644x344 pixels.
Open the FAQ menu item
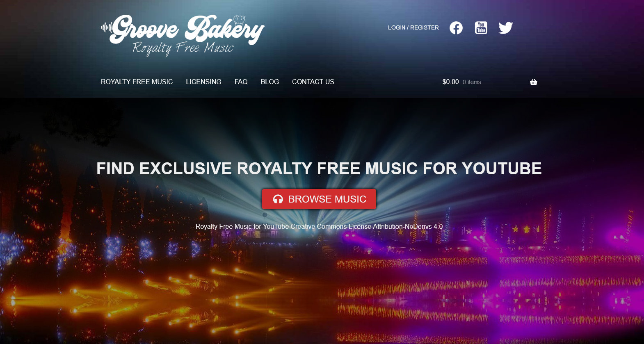[241, 82]
